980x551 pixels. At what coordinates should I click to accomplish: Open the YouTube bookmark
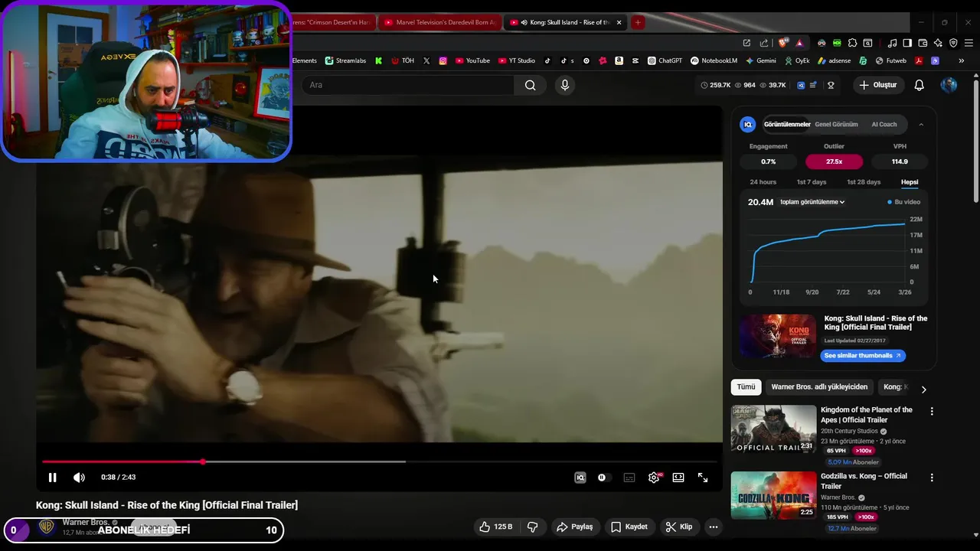472,60
